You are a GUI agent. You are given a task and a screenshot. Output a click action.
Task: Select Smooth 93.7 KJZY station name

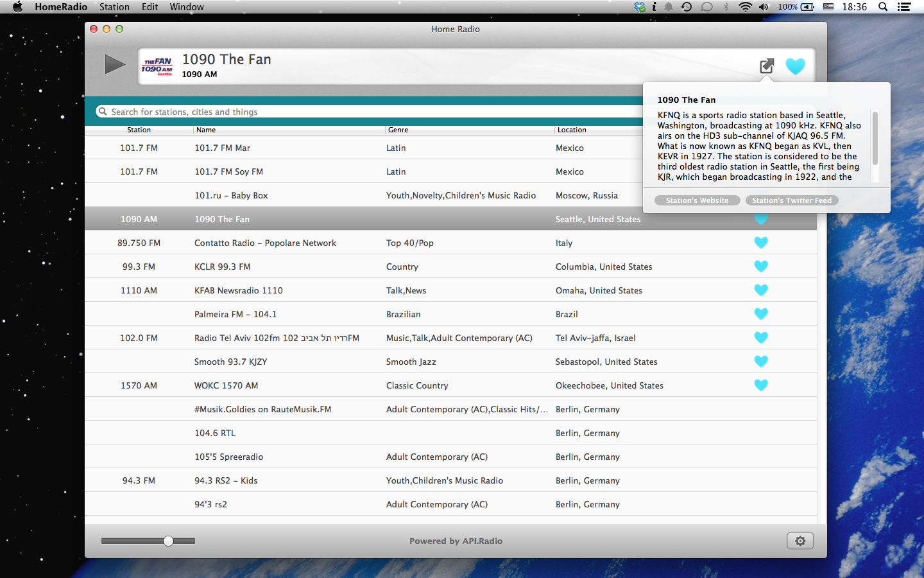pos(230,362)
